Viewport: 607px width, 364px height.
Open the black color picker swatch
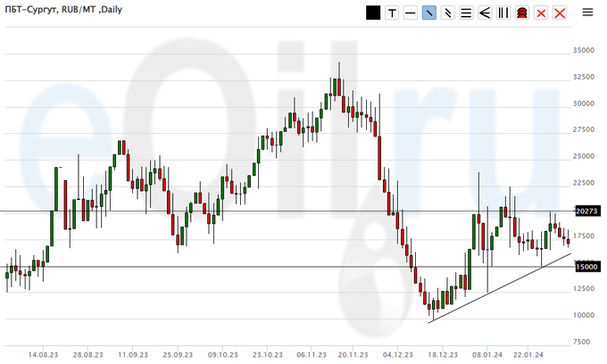[373, 12]
